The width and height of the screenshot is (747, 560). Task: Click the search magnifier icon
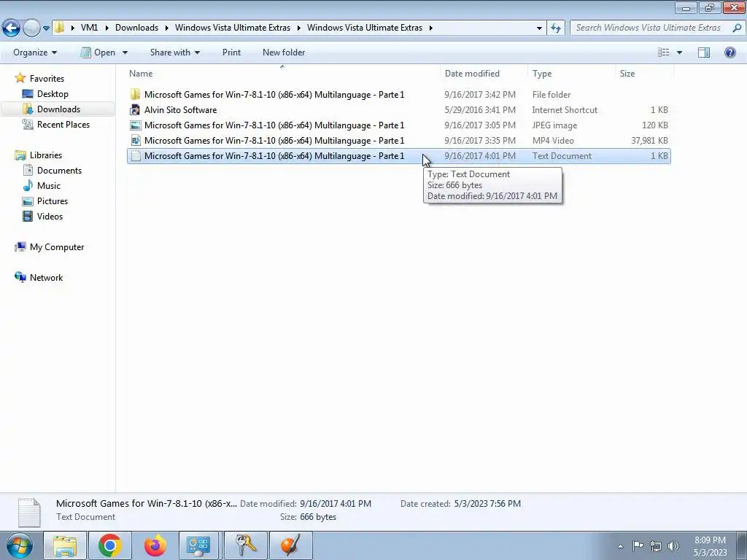point(737,28)
